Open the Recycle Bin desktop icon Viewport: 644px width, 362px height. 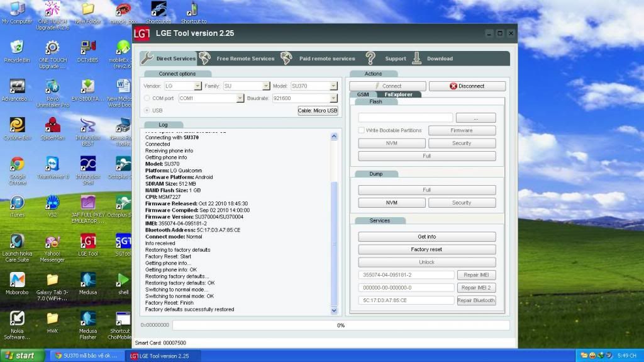[x=17, y=51]
